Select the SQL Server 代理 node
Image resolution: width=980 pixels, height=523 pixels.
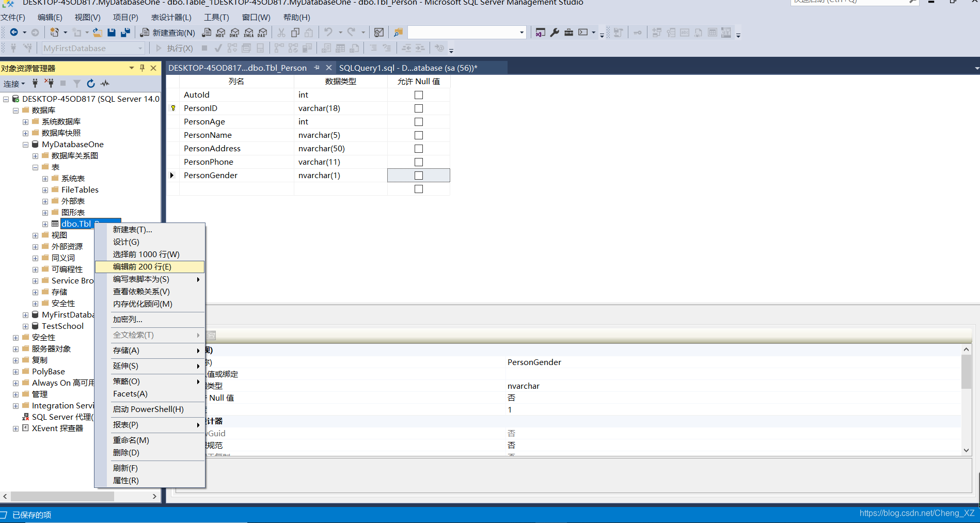point(62,417)
